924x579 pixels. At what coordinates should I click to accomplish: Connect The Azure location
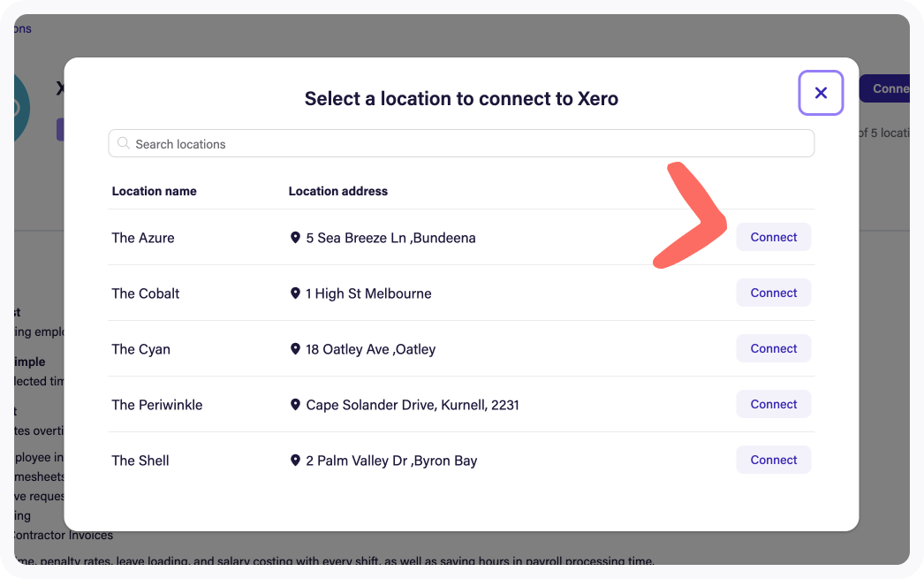(x=773, y=237)
